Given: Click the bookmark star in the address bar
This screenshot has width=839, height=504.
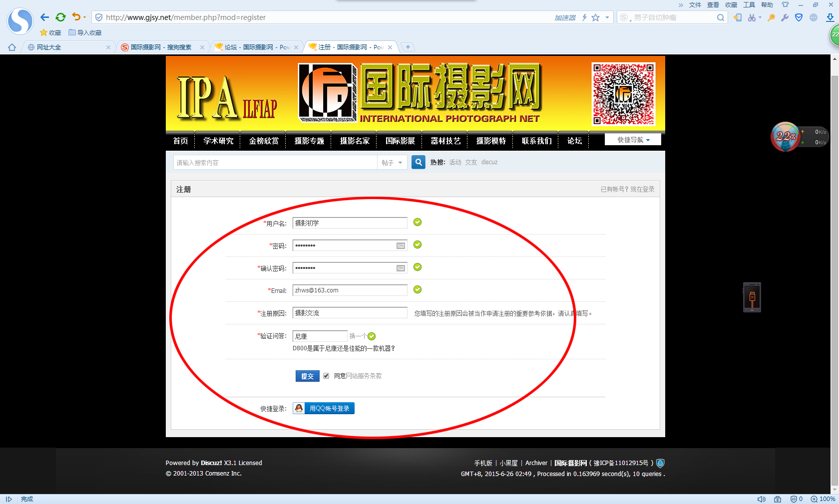Looking at the screenshot, I should tap(595, 17).
